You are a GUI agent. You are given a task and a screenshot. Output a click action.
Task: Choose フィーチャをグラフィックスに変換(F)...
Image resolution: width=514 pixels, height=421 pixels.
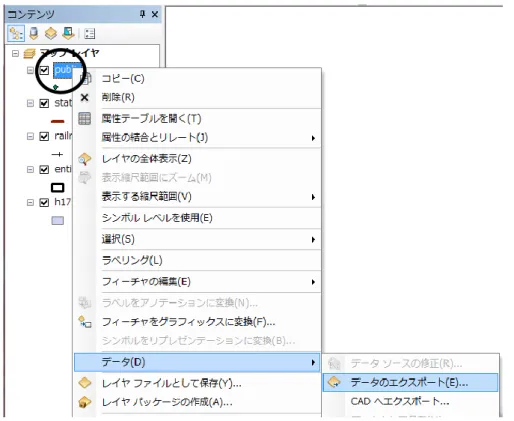pos(197,322)
